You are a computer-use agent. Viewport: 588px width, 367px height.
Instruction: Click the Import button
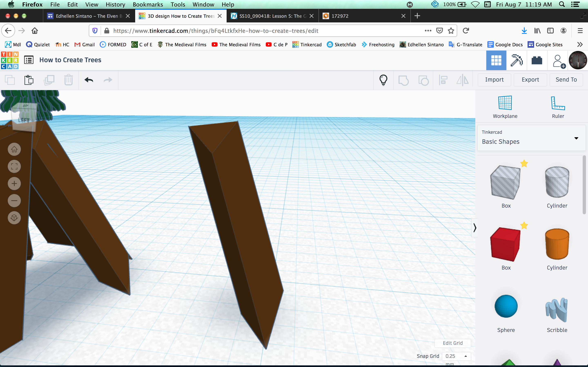pyautogui.click(x=494, y=80)
